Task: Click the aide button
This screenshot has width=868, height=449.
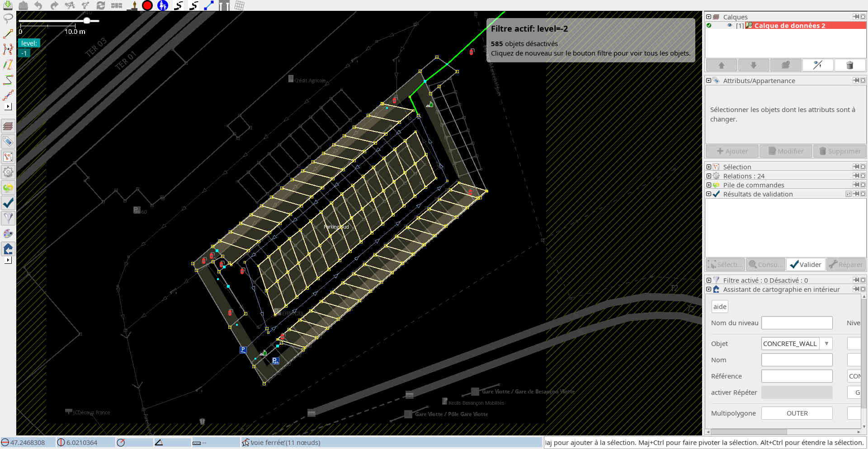Action: (719, 307)
